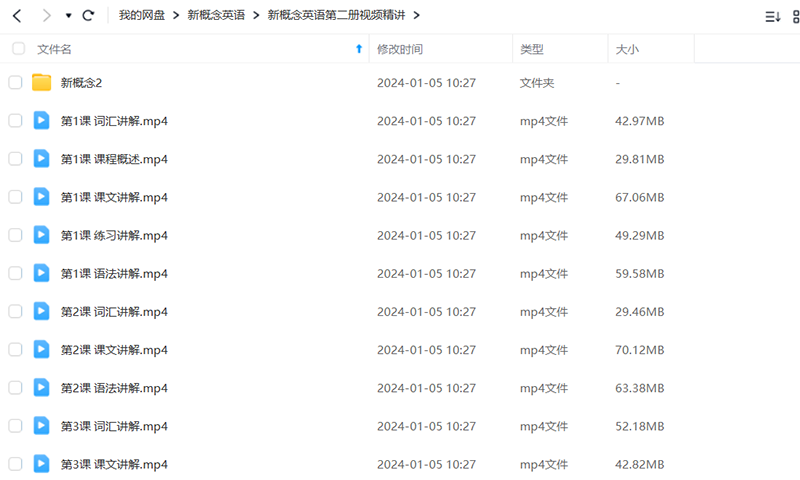800x480 pixels.
Task: Click video icon of 第3课 课文讲解.mp4
Action: (x=41, y=464)
